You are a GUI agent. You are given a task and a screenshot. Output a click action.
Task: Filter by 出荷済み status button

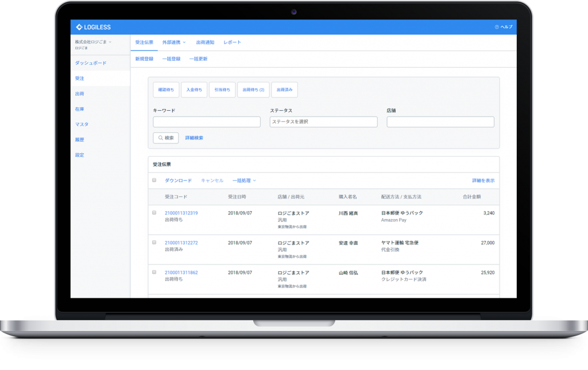tap(285, 90)
